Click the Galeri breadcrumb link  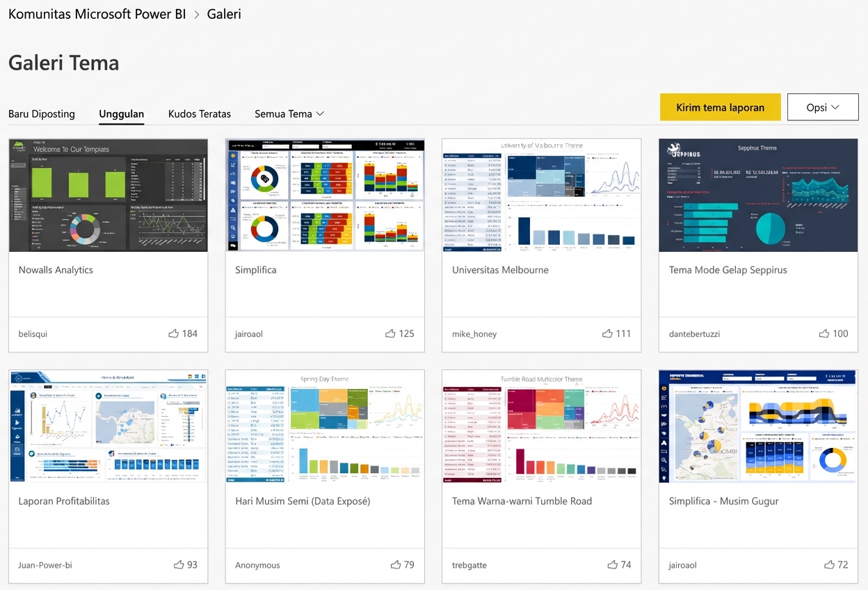click(x=224, y=14)
